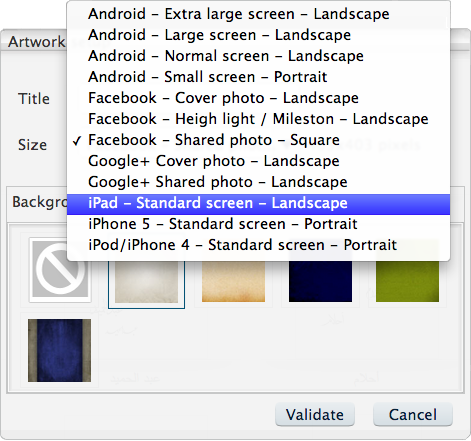Pick the beige parchment background swatch
This screenshot has height=441, width=471.
click(233, 282)
